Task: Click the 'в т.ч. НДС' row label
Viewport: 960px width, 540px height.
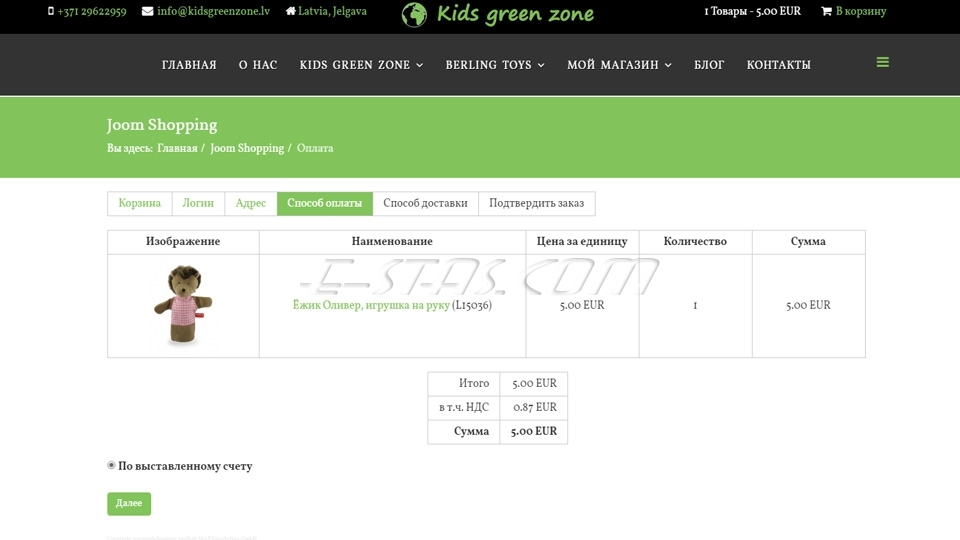Action: 463,407
